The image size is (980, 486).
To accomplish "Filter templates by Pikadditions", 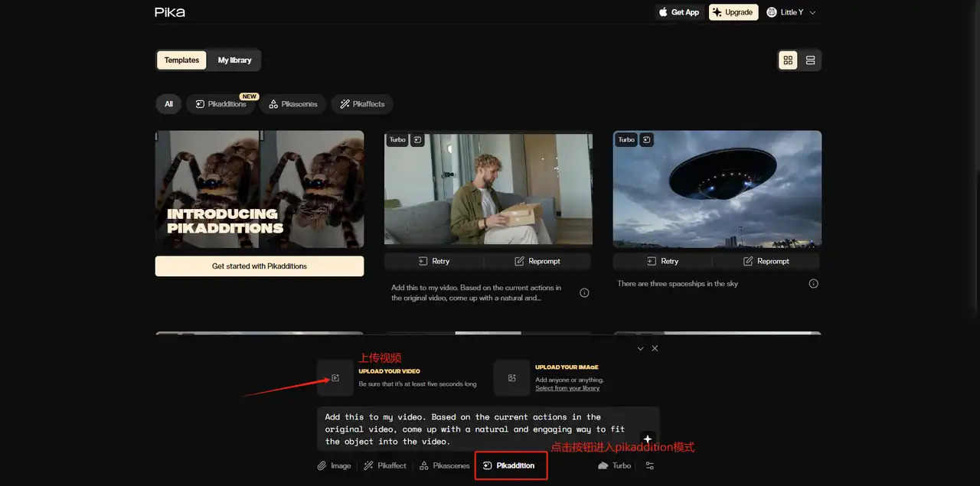I will click(x=220, y=104).
